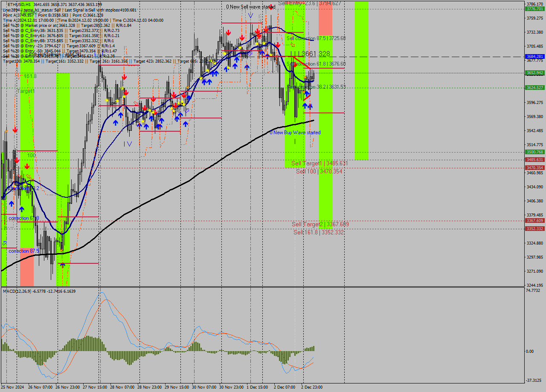The height and width of the screenshot is (392, 546).
Task: Click '25 Nov 2024' on the time axis
Action: coord(13,387)
